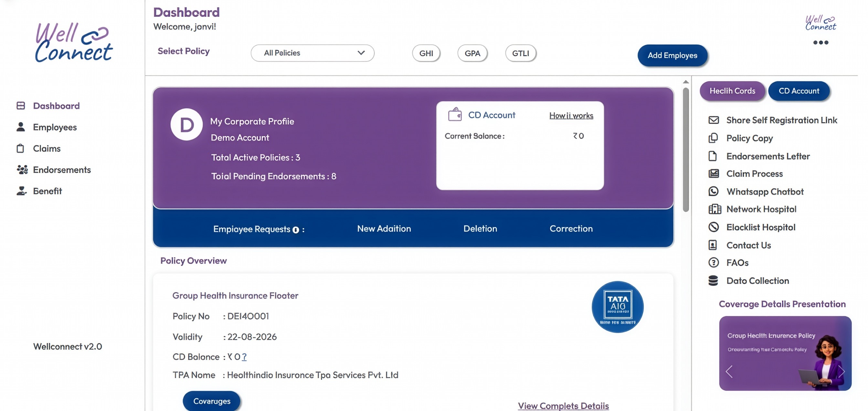The width and height of the screenshot is (868, 411).
Task: Click the Dashboard grid icon in sidebar
Action: [x=21, y=106]
